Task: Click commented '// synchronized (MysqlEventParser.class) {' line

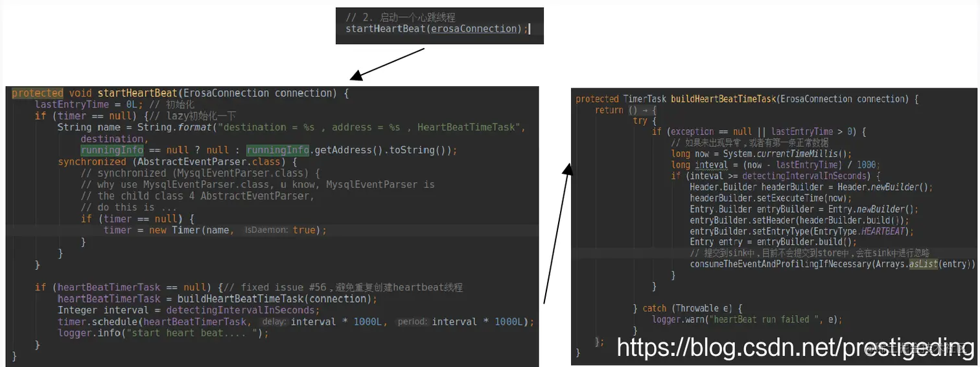Action: [200, 173]
